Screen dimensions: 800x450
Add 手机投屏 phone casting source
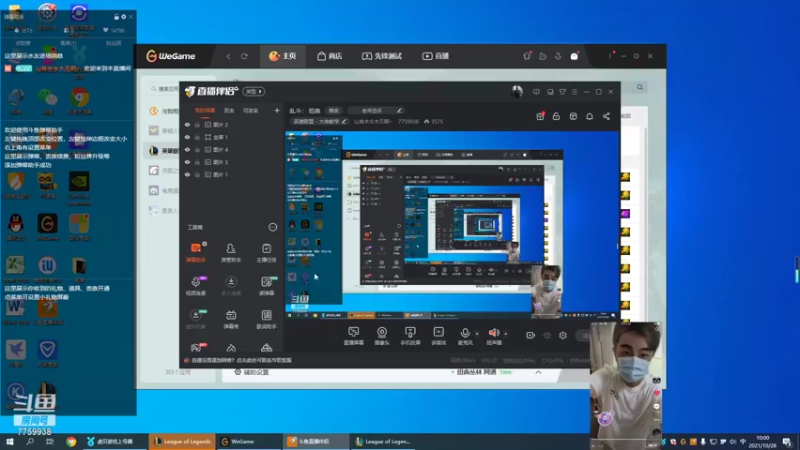tap(410, 336)
